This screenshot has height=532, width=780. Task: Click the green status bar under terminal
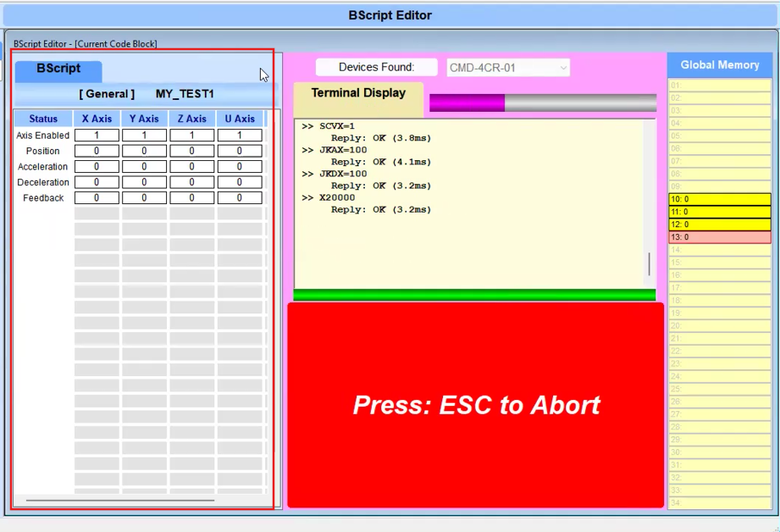point(474,295)
